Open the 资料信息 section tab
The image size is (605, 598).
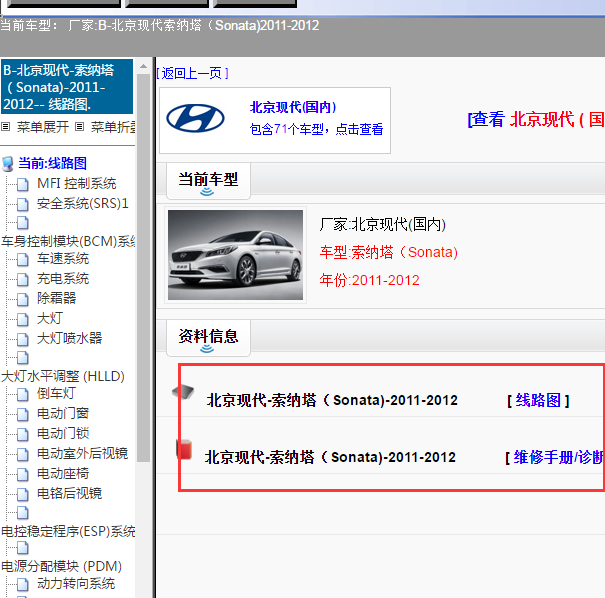(x=208, y=338)
